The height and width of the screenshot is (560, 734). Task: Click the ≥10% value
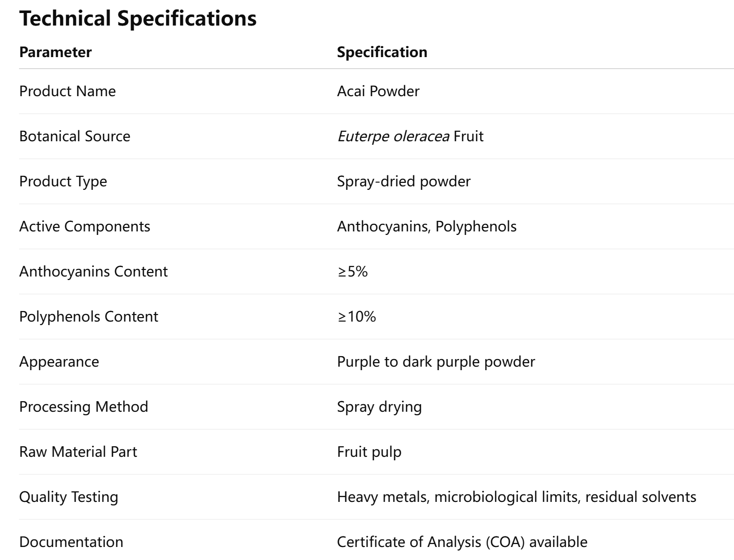356,317
